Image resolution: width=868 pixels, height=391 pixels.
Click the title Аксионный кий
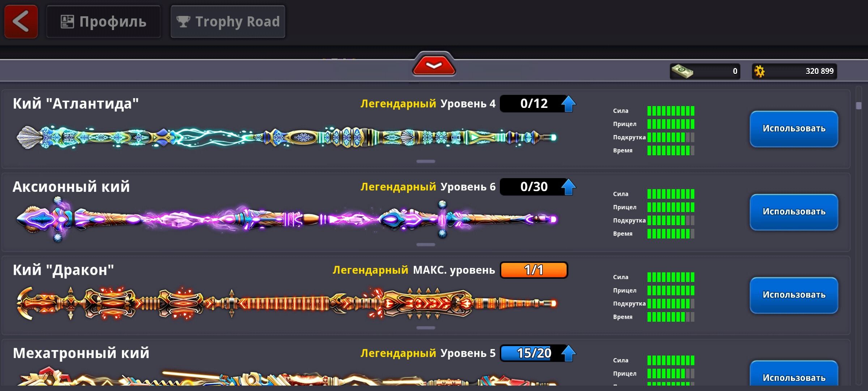[x=71, y=187]
